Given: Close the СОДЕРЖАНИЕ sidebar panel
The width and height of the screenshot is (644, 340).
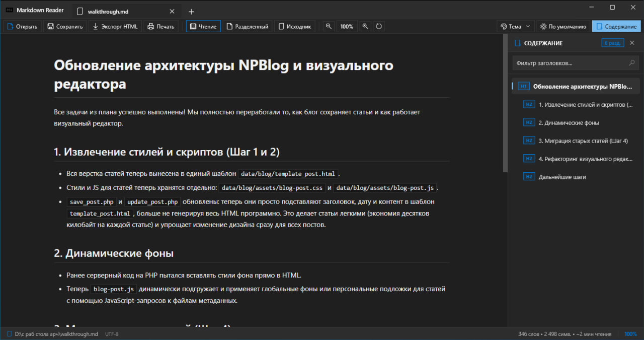Looking at the screenshot, I should coord(632,43).
